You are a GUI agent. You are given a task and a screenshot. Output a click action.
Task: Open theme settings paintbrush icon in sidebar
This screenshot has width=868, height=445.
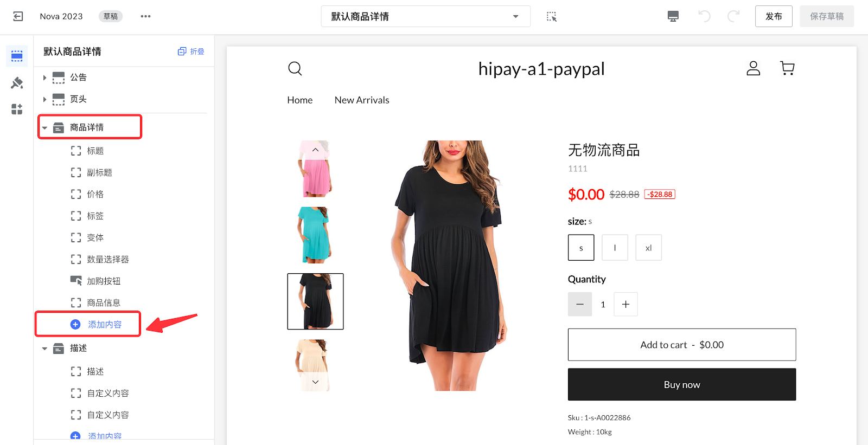pyautogui.click(x=17, y=83)
